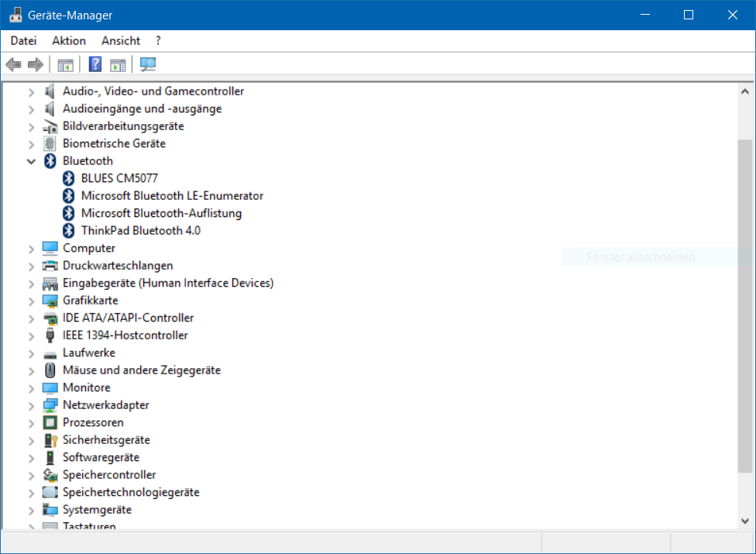Click the Forward arrow toolbar icon
The width and height of the screenshot is (756, 554).
pyautogui.click(x=35, y=64)
